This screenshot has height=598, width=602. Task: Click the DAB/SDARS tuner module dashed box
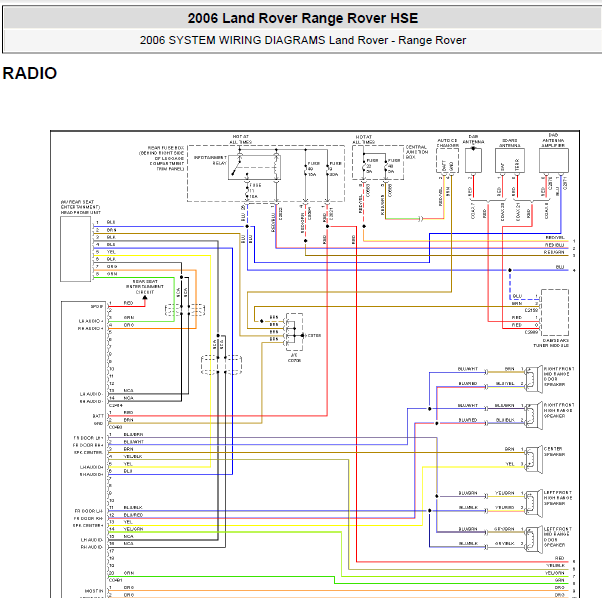555,313
